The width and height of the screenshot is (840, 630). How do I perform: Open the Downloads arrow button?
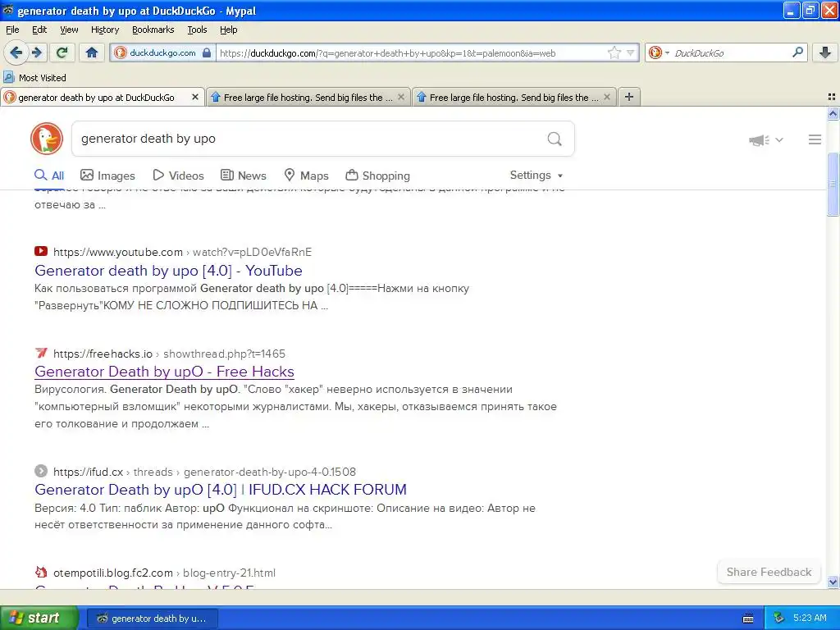825,52
